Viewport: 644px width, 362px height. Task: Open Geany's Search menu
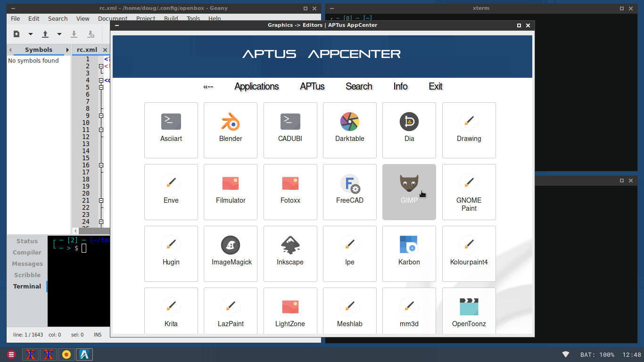click(x=58, y=18)
